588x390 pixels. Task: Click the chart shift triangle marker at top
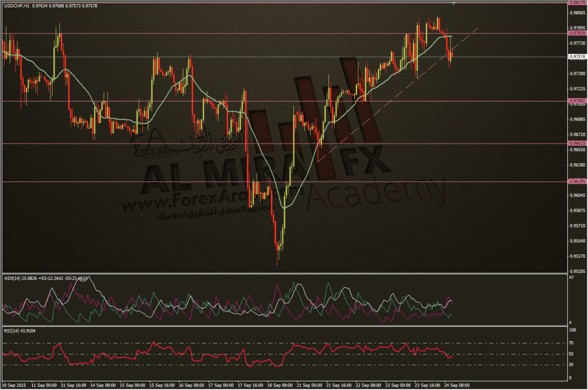point(454,3)
